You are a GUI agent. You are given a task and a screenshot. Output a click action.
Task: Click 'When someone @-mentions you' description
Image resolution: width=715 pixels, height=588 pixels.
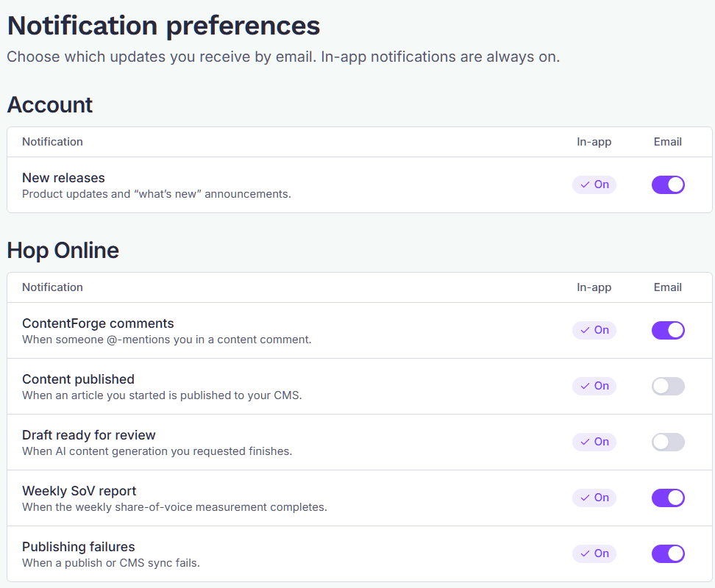point(167,340)
